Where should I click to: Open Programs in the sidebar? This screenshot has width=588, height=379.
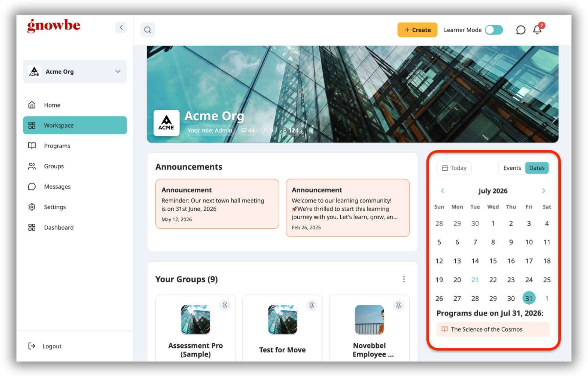[75, 146]
